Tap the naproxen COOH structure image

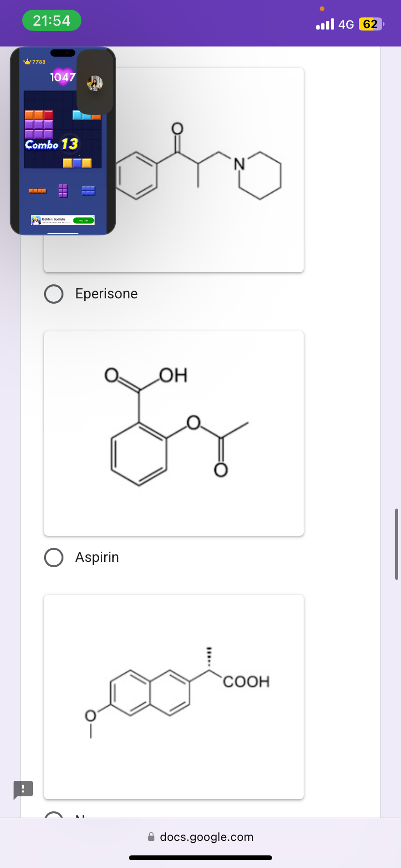pos(173,696)
